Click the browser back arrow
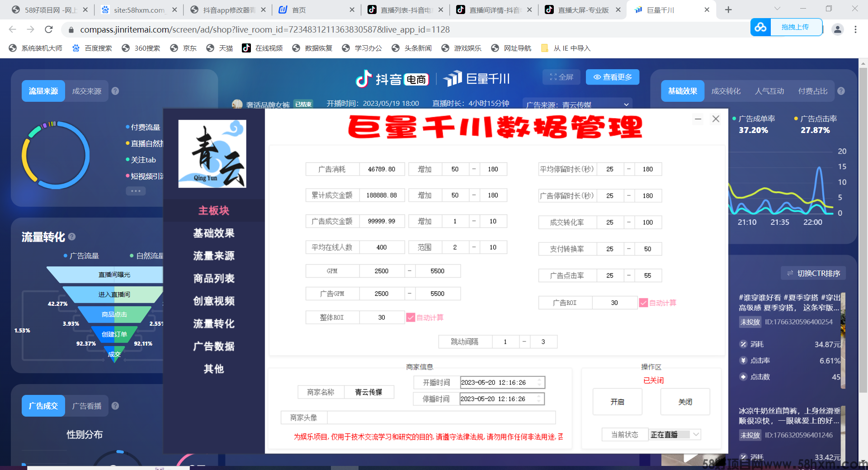Viewport: 868px width, 470px height. [12, 29]
